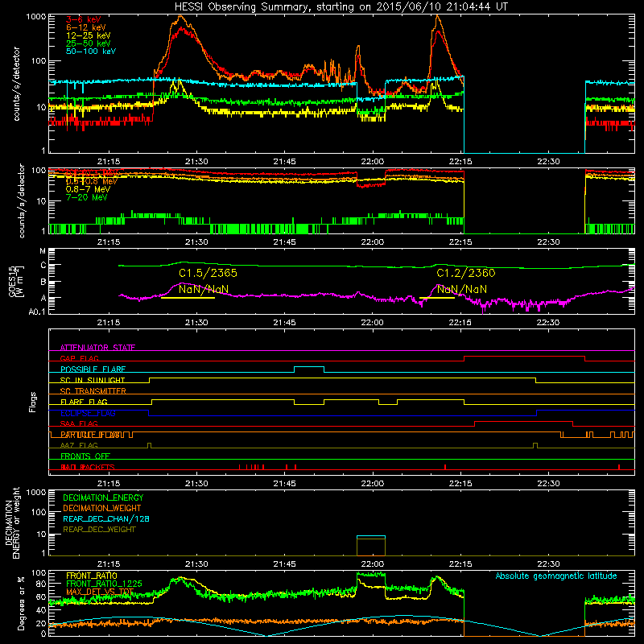
Task: Select the BAD_PACKETS label
Action: [88, 467]
